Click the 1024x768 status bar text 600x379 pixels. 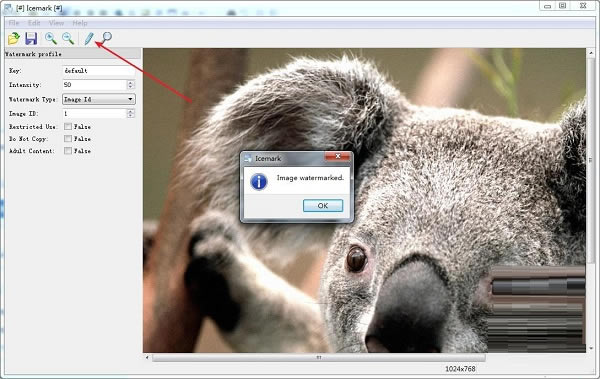pyautogui.click(x=460, y=369)
